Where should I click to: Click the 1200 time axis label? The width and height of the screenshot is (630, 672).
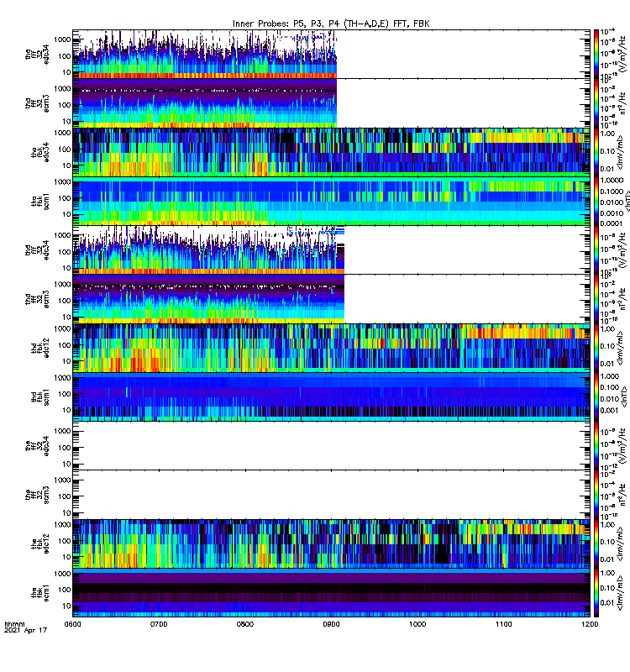591,624
